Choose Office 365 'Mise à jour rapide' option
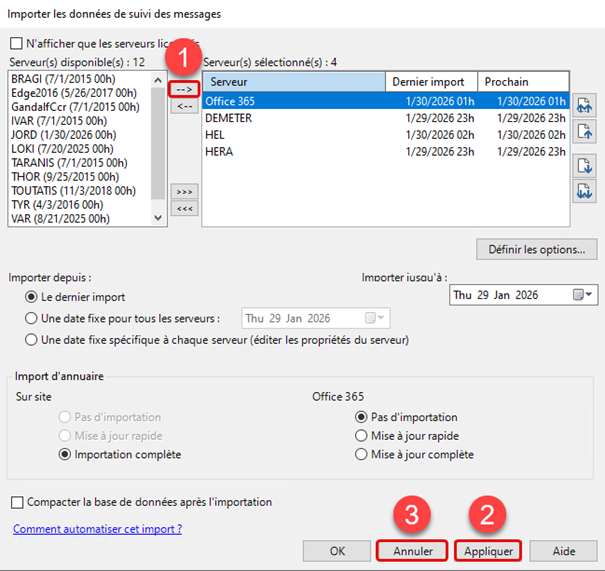Image resolution: width=605 pixels, height=571 pixels. tap(362, 436)
